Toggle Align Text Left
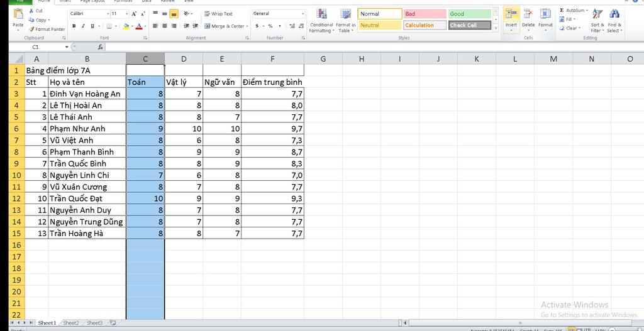This screenshot has width=644, height=331. click(155, 26)
